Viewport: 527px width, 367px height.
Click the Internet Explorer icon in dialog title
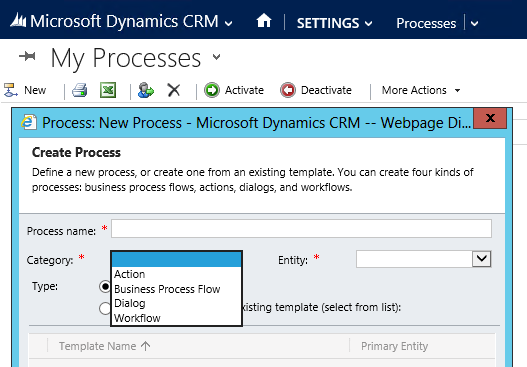pos(29,122)
